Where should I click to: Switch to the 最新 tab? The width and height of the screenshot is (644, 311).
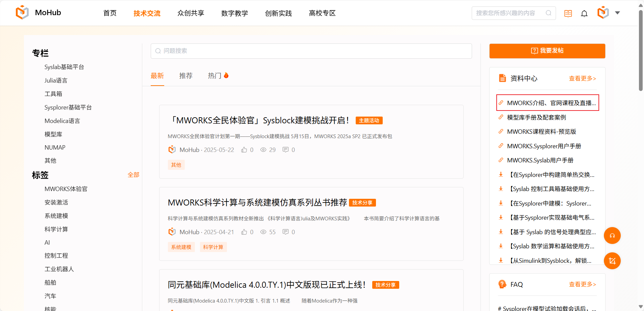[x=157, y=76]
